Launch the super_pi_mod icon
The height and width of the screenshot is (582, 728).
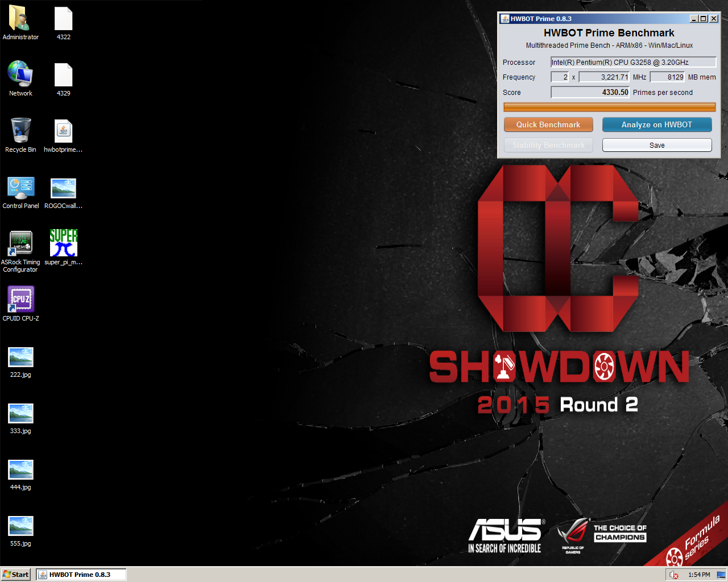point(63,243)
